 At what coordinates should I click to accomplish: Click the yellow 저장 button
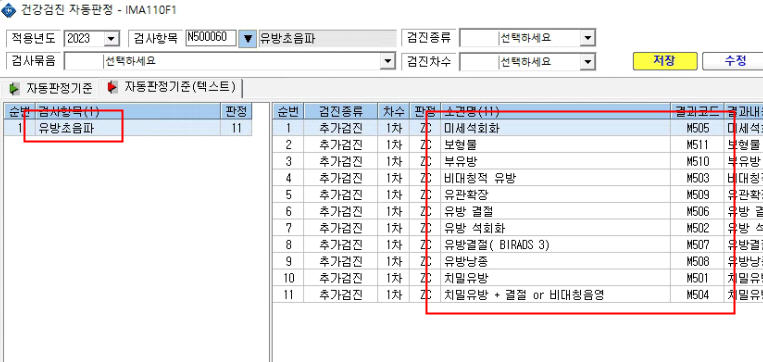pos(665,61)
